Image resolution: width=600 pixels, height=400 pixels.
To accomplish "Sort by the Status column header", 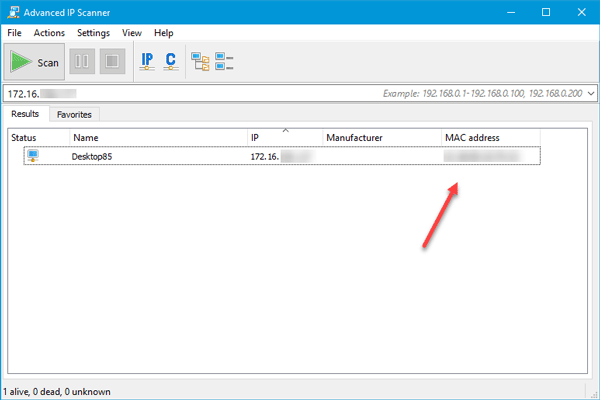I will tap(39, 137).
